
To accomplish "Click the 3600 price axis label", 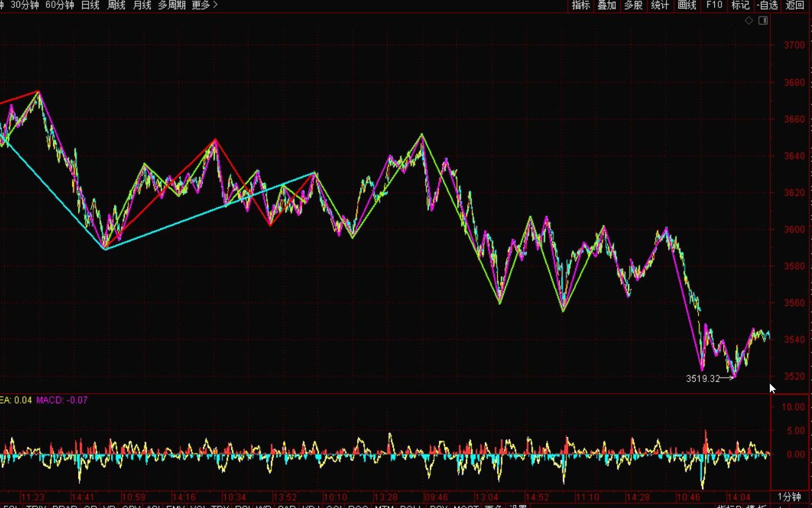I will [794, 229].
